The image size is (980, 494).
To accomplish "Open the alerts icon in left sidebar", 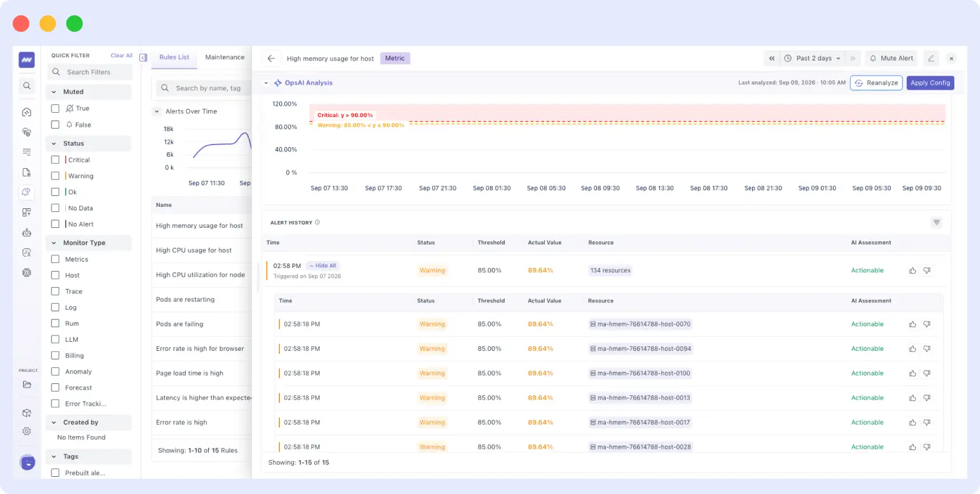I will point(27,192).
